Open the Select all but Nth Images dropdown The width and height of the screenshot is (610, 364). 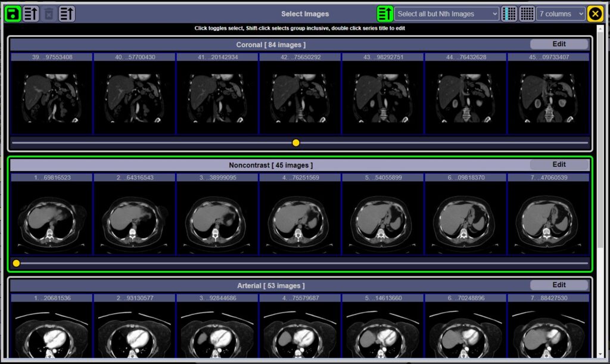click(447, 14)
